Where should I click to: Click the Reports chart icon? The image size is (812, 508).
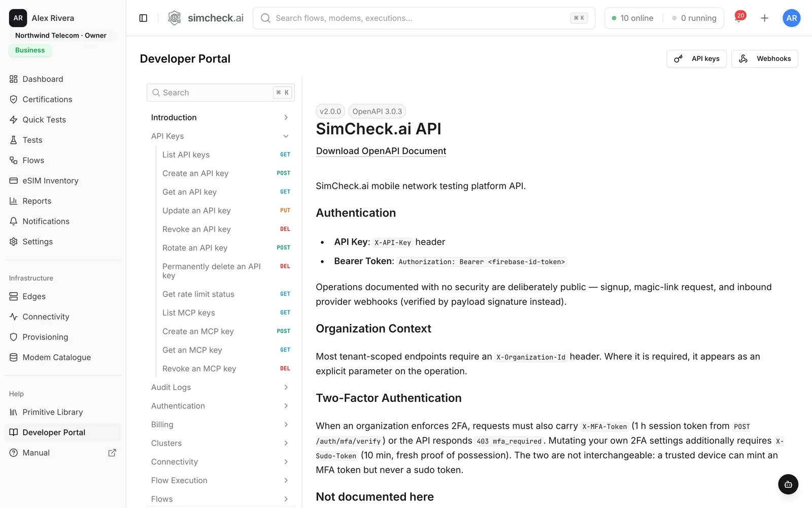(x=14, y=201)
